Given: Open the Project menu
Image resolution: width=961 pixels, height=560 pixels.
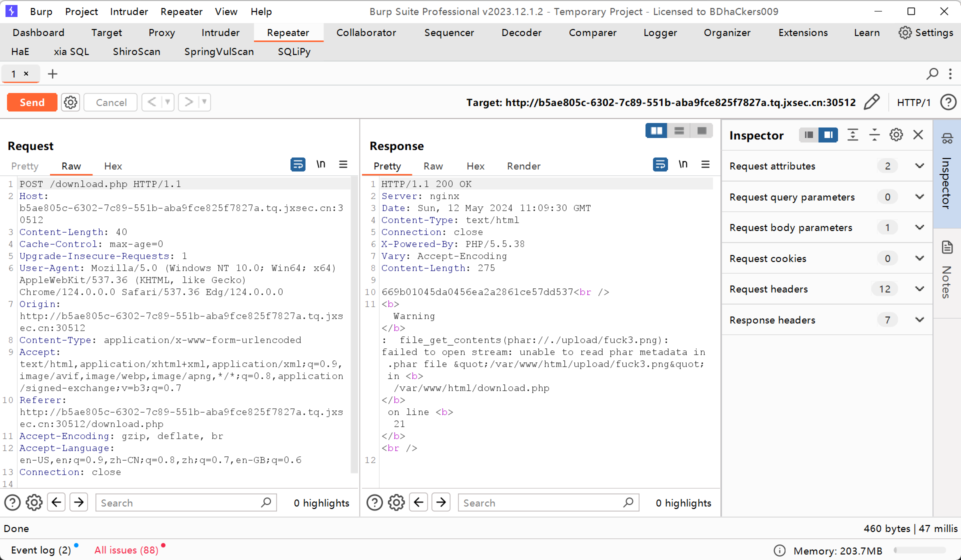Looking at the screenshot, I should point(81,11).
